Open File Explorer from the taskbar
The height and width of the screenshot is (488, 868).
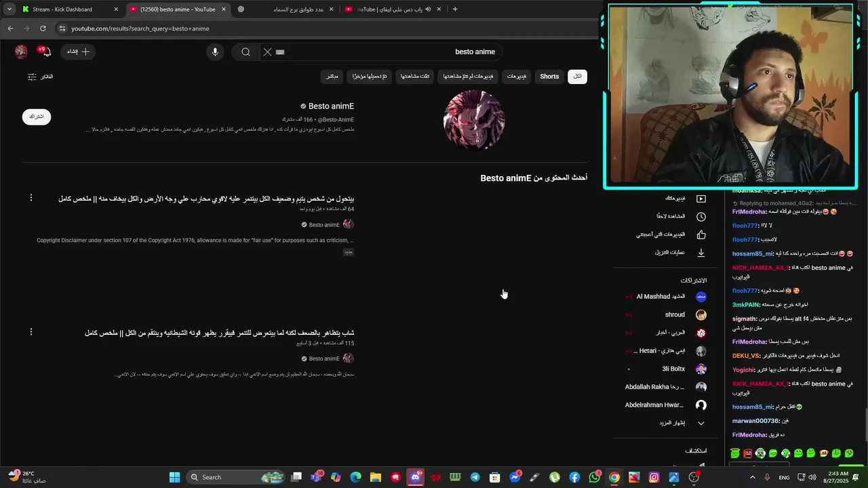(x=376, y=477)
